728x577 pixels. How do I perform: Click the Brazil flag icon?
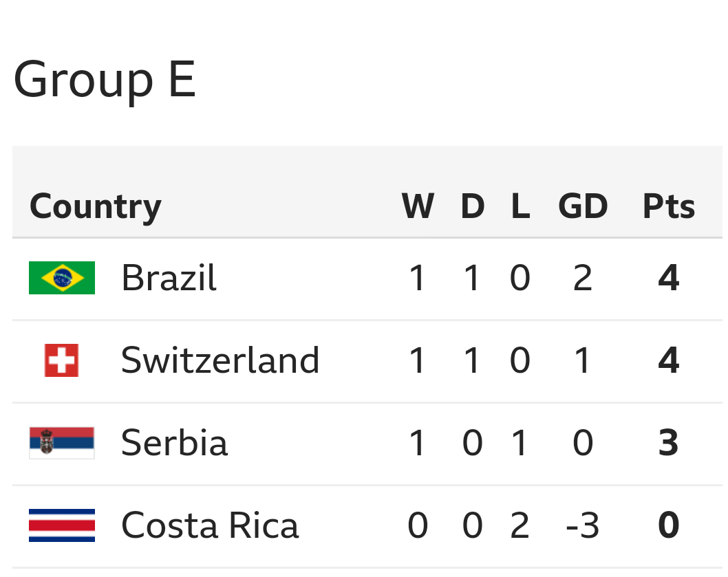(62, 278)
